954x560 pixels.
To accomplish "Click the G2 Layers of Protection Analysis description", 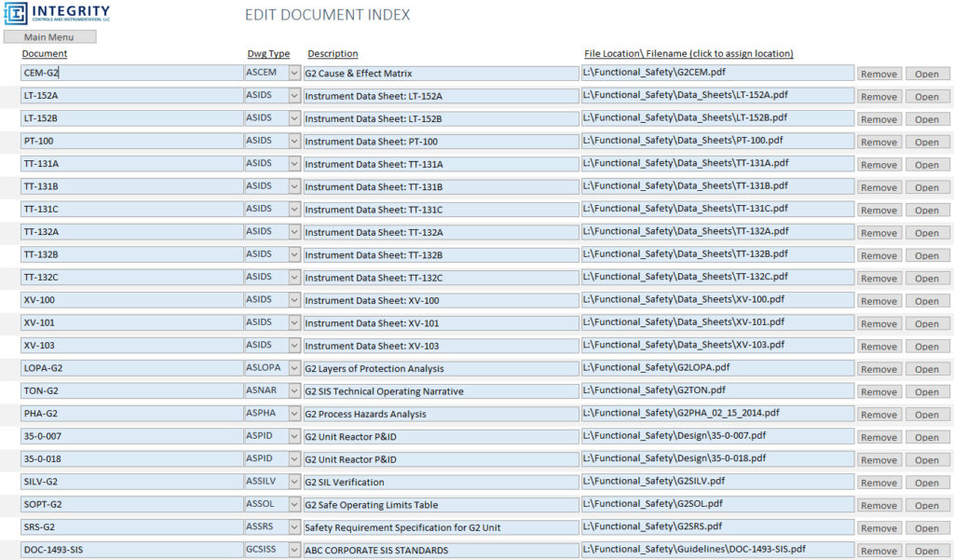I will (x=440, y=368).
